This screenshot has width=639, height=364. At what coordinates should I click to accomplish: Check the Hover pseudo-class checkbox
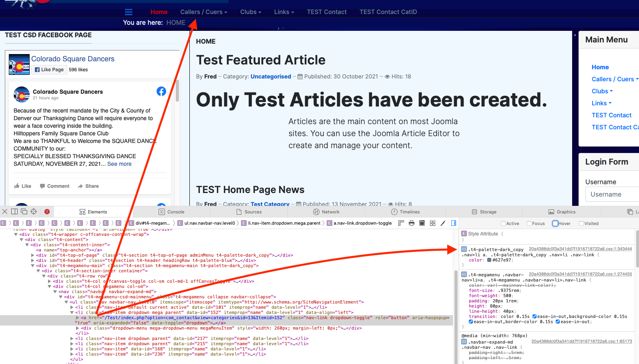(x=555, y=223)
